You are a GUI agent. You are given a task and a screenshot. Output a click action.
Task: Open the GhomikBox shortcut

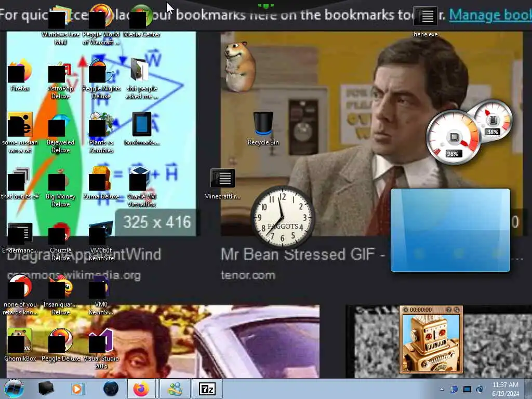pyautogui.click(x=20, y=345)
